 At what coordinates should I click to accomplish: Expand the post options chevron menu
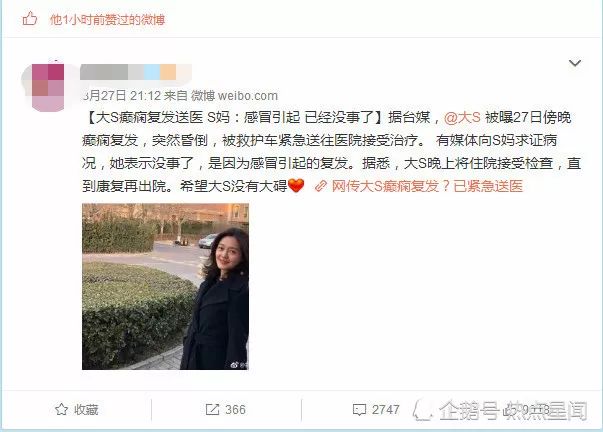pyautogui.click(x=575, y=63)
